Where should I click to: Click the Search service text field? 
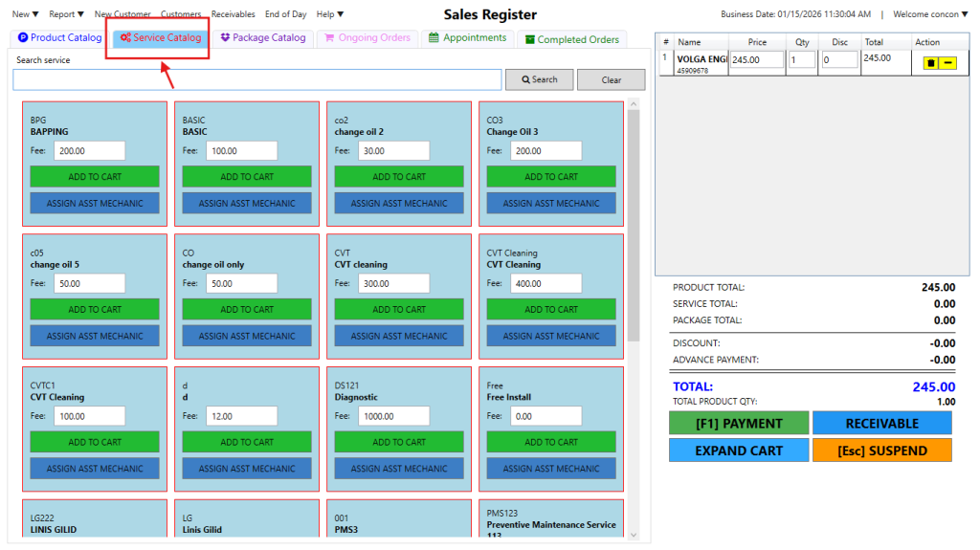point(257,79)
